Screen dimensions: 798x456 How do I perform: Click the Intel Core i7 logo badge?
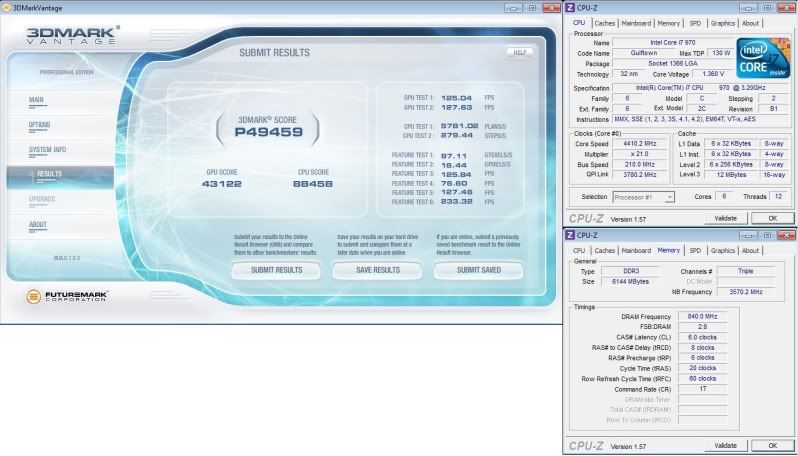pos(763,58)
